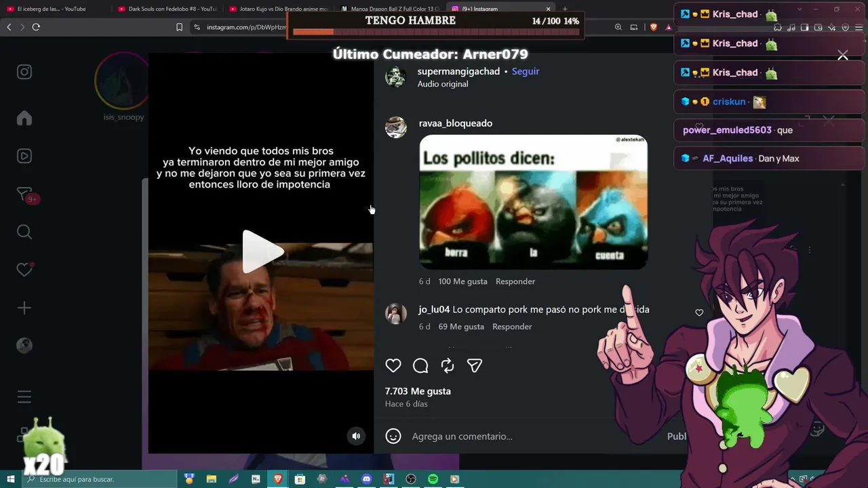Open the feather app icon in taskbar
868x488 pixels.
point(233,479)
